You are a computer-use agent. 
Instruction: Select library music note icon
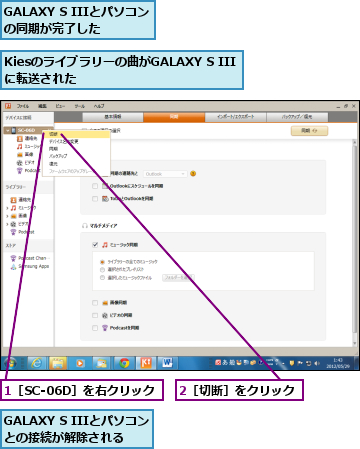coord(13,208)
